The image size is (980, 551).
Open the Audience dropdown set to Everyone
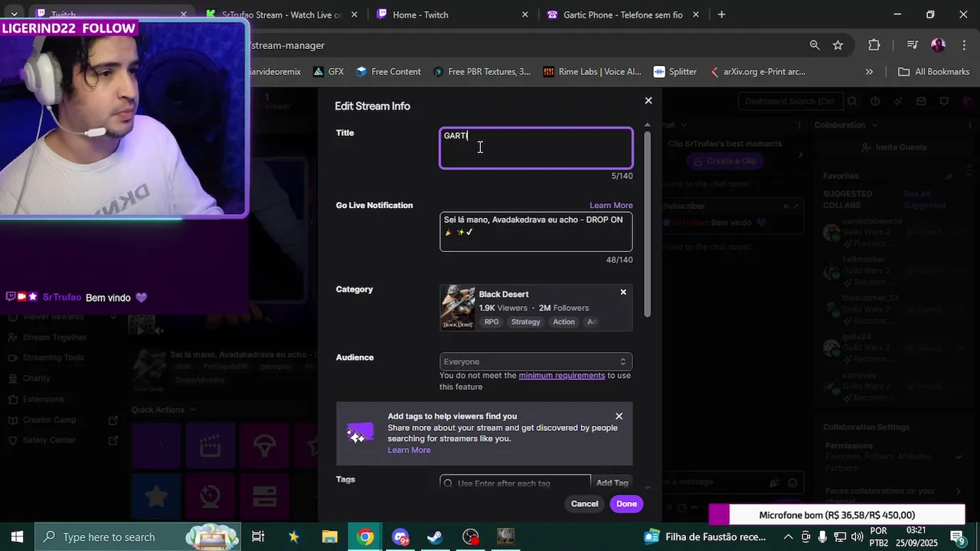pyautogui.click(x=536, y=362)
